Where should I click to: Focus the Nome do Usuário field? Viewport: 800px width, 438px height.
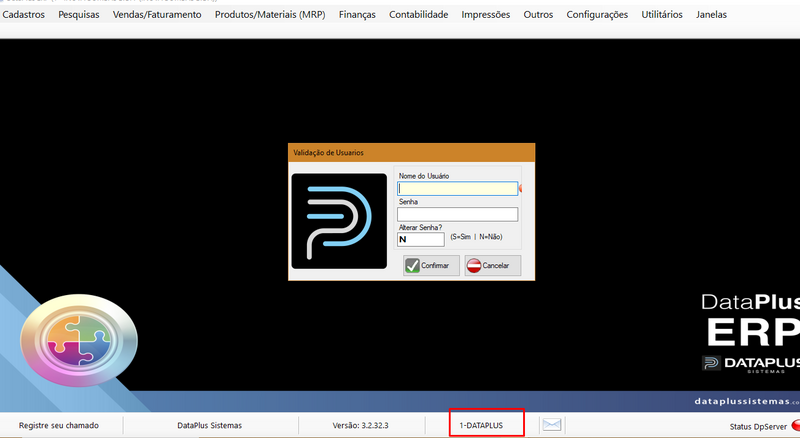point(457,188)
